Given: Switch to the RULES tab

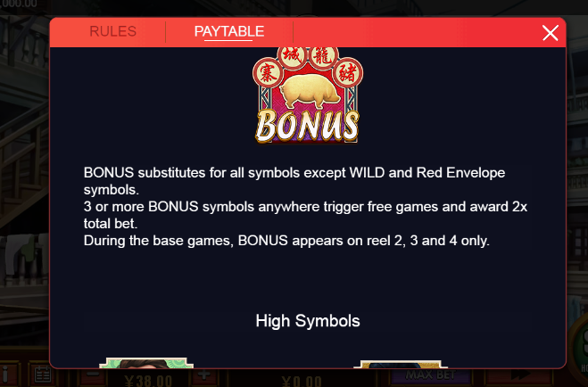Looking at the screenshot, I should (x=112, y=31).
